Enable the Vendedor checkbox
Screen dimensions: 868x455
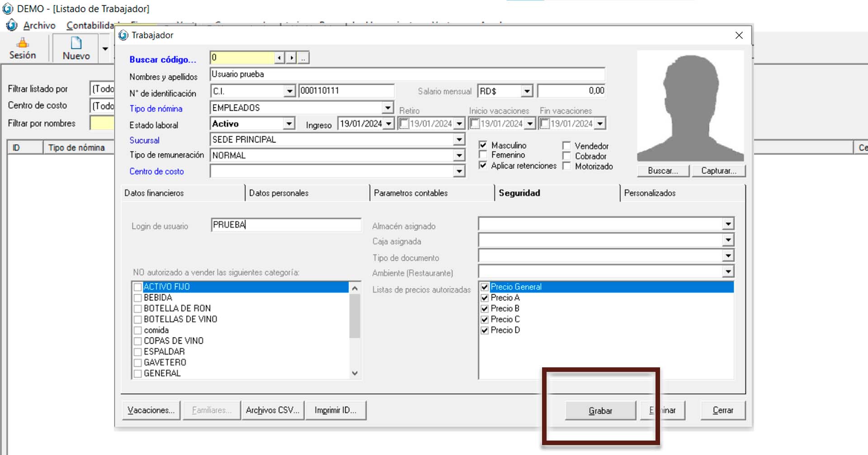[566, 145]
